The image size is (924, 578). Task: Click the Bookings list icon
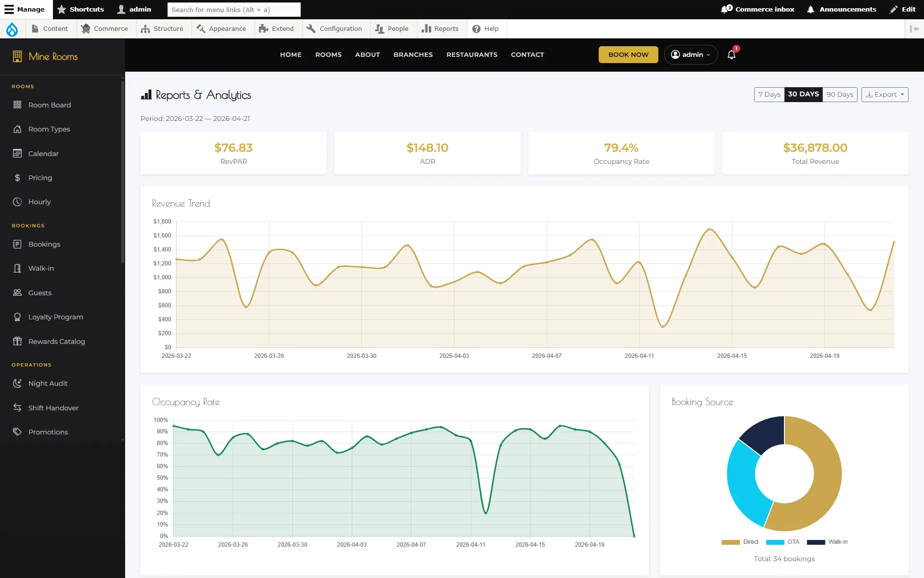17,244
